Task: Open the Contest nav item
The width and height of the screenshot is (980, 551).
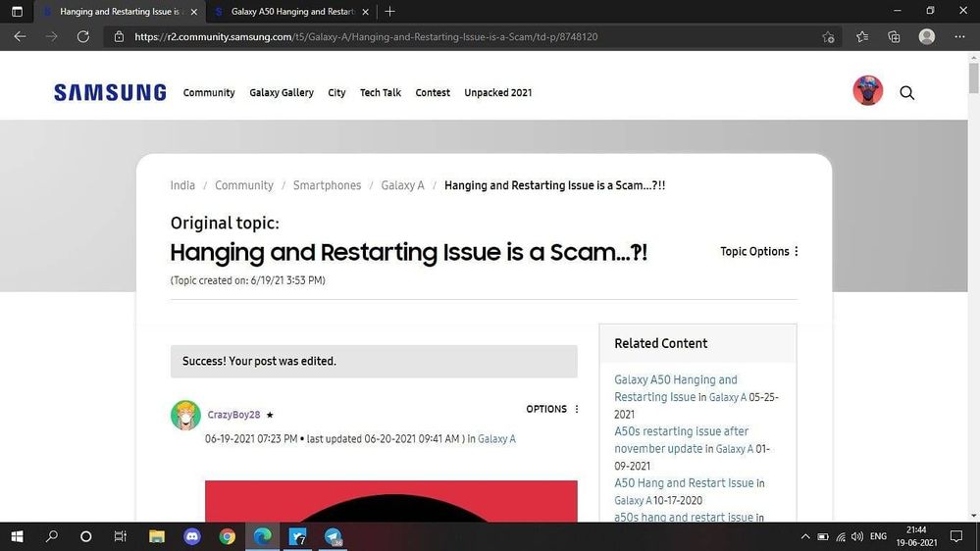Action: click(433, 92)
